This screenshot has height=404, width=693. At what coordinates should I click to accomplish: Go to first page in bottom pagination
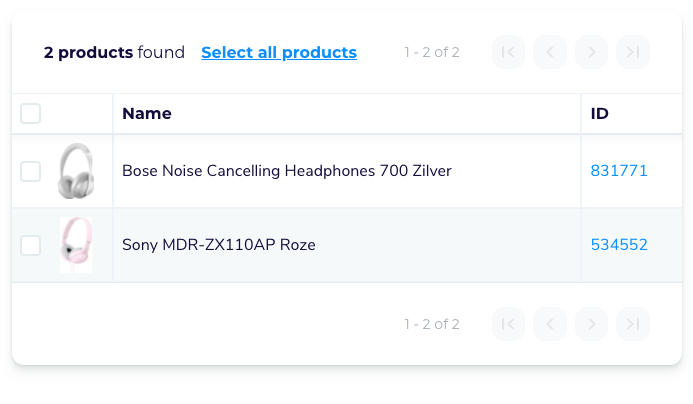508,324
